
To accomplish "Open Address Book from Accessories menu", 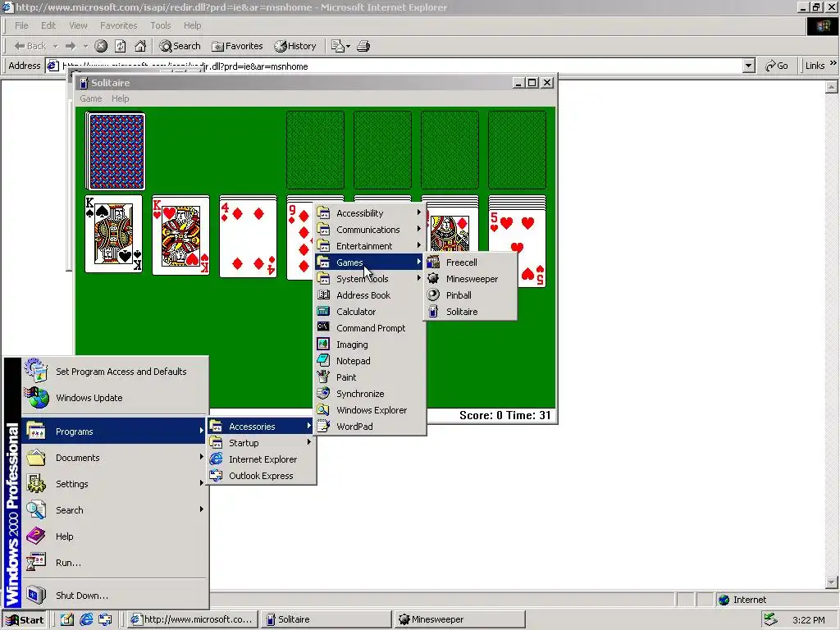I will click(370, 295).
